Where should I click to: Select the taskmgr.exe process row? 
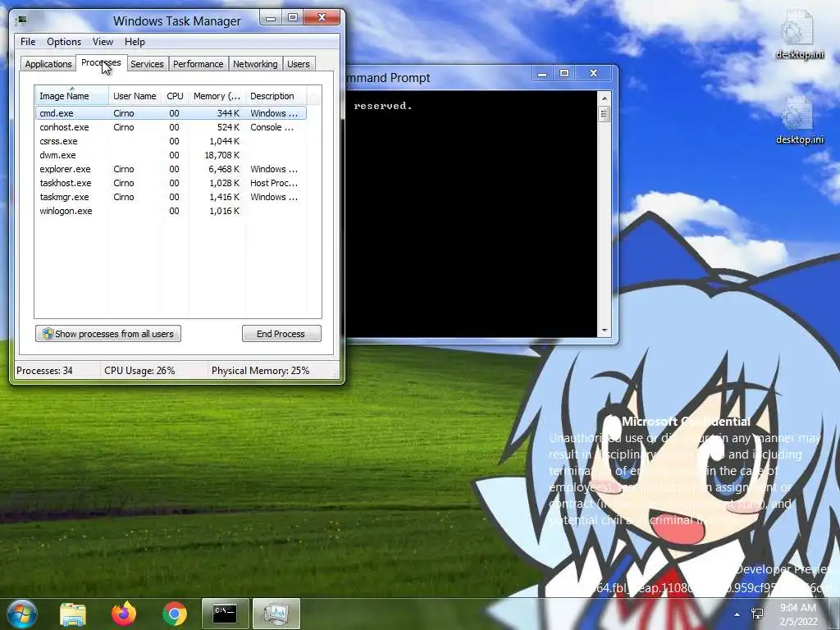171,197
